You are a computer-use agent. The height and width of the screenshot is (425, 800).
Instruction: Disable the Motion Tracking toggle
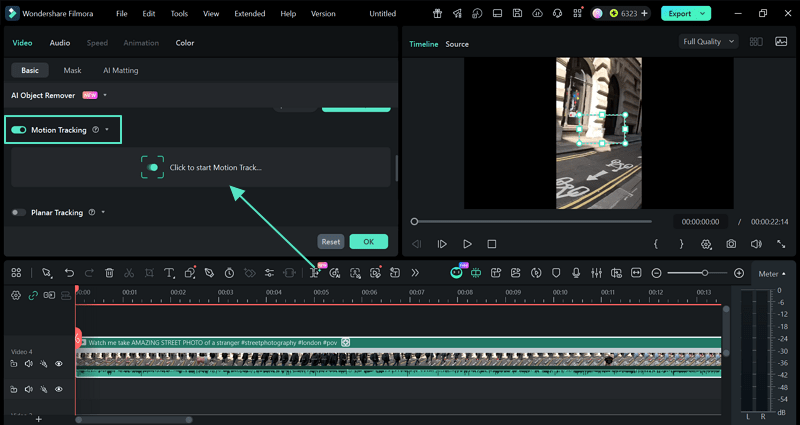(18, 130)
